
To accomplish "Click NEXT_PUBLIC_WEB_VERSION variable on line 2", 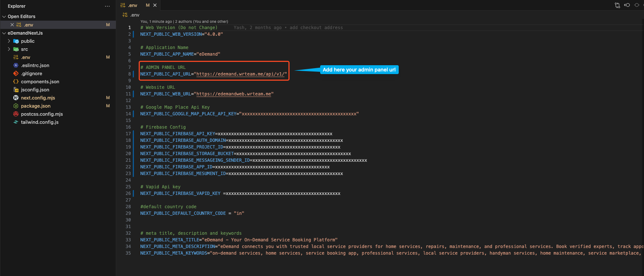I will click(x=171, y=34).
